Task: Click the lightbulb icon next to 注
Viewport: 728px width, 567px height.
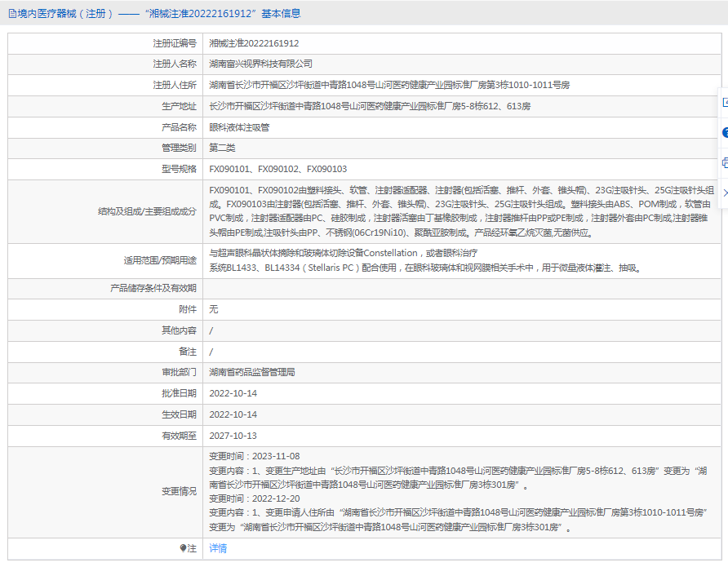Action: pos(183,548)
